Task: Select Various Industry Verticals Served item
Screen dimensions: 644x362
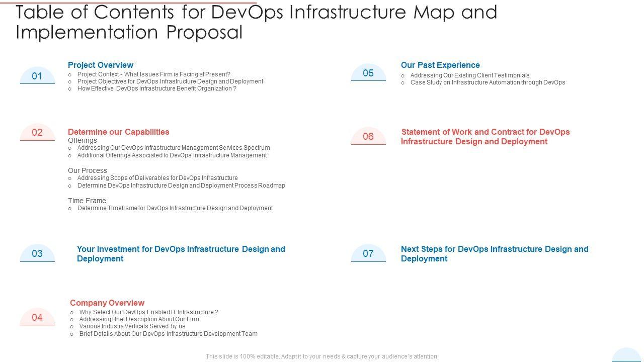Action: [x=132, y=326]
